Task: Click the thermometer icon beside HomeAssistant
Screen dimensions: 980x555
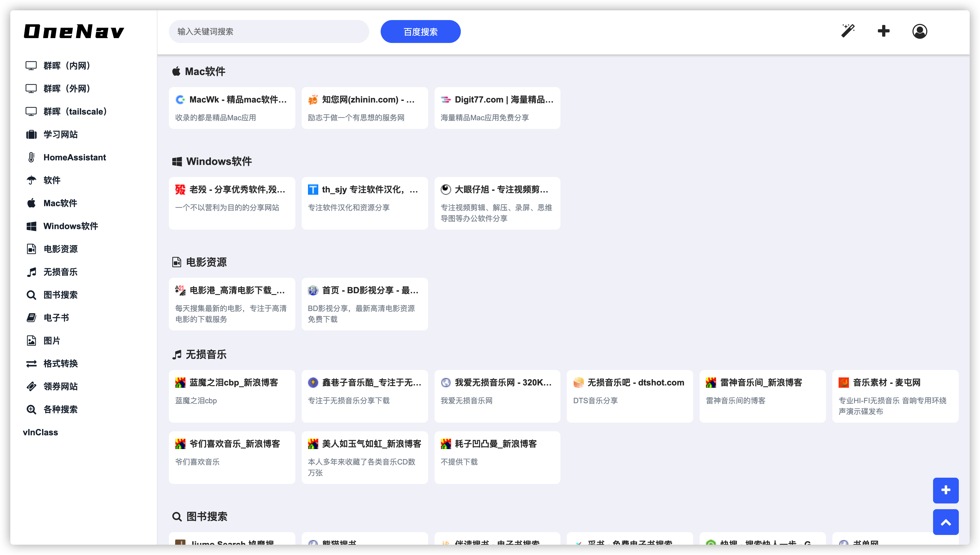Action: click(x=31, y=158)
